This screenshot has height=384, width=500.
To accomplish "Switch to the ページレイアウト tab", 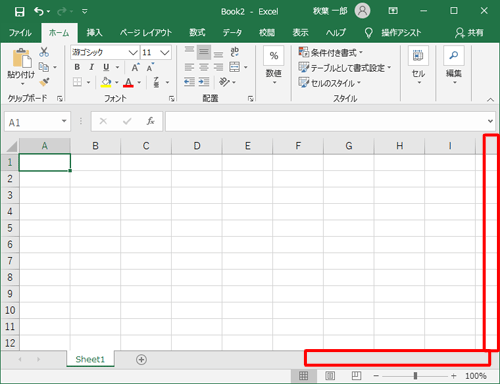I will coord(146,33).
